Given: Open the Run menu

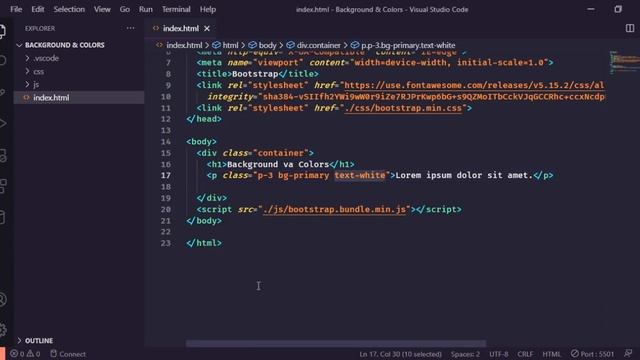Looking at the screenshot, I should pyautogui.click(x=145, y=9).
